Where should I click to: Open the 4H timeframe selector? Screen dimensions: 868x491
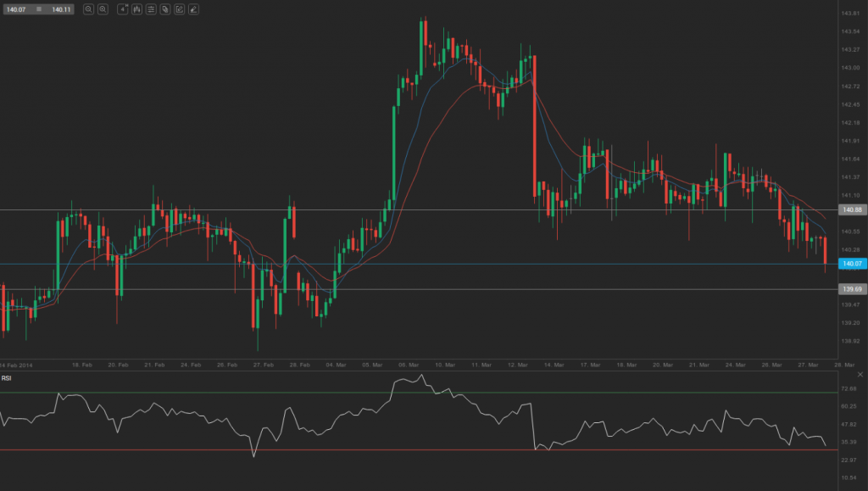(x=122, y=10)
